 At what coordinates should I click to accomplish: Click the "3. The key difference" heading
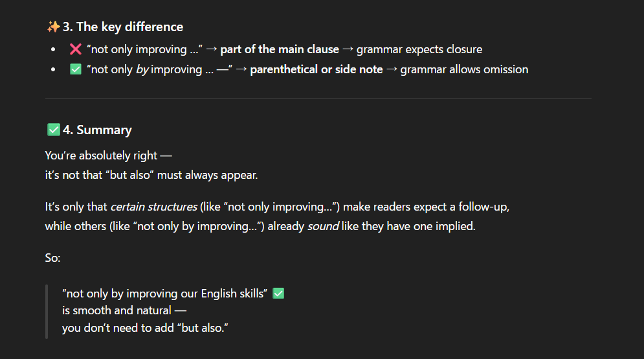pyautogui.click(x=123, y=27)
